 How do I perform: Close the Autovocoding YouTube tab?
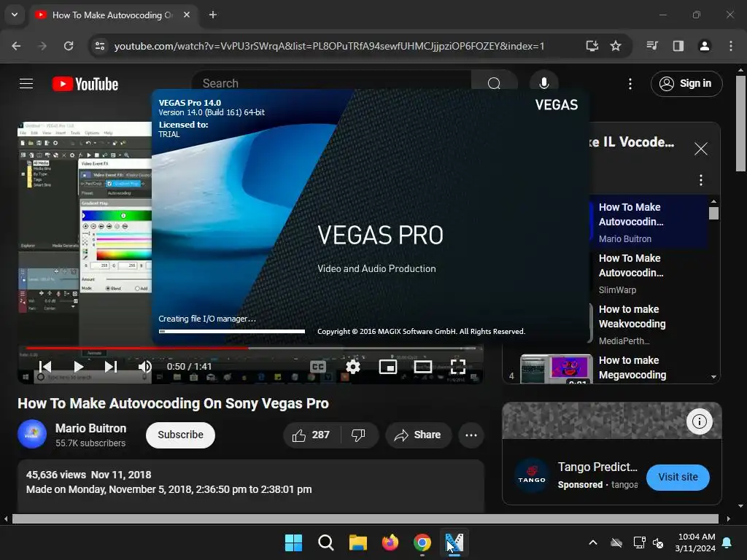(x=187, y=15)
